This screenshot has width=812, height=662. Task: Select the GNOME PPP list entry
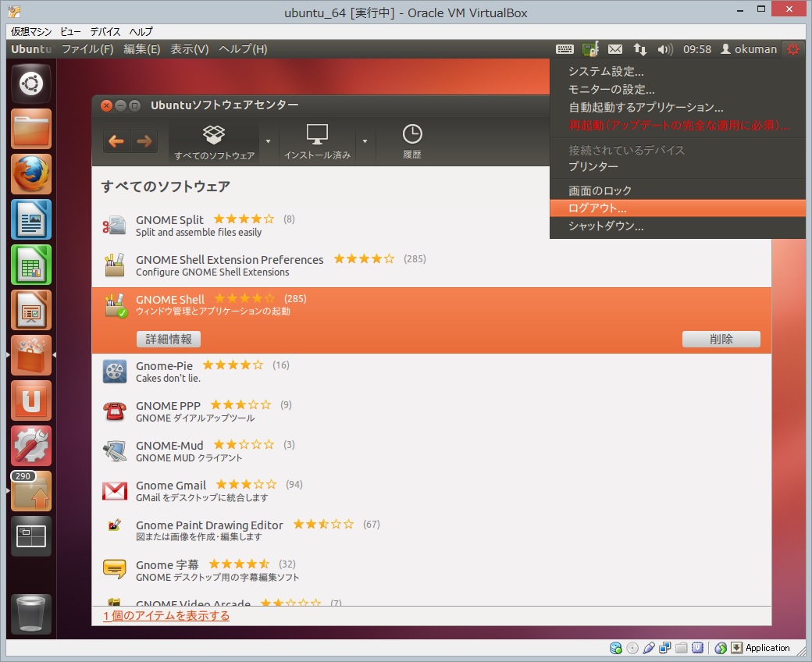click(431, 411)
